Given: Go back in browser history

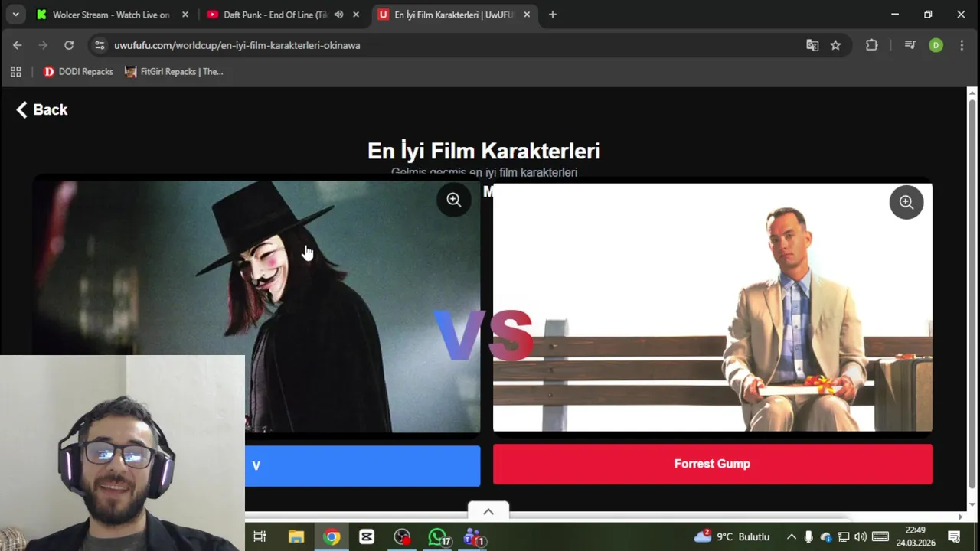Looking at the screenshot, I should pyautogui.click(x=18, y=45).
